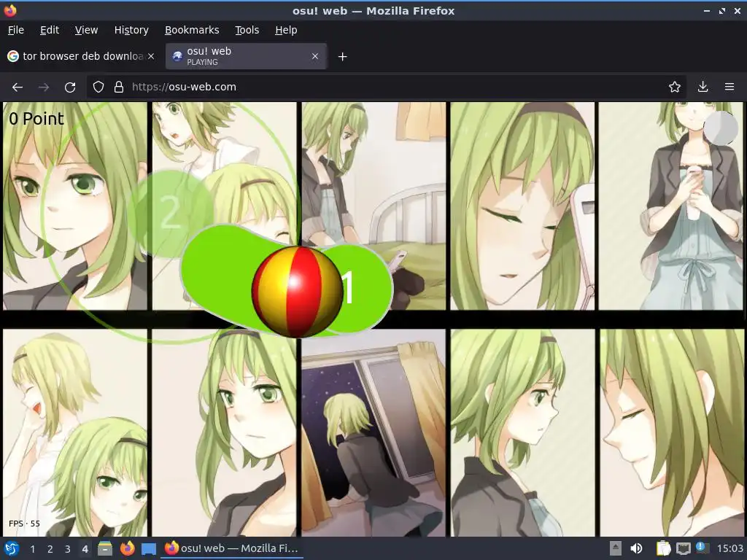Click the red and yellow slider ball
The image size is (747, 560).
coord(298,292)
